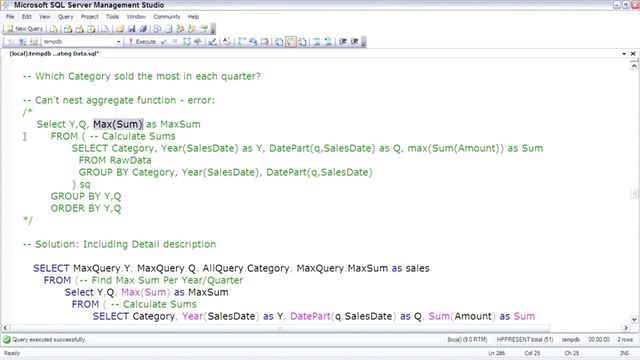This screenshot has height=360, width=640.
Task: Display the estimated execution plan
Action: pos(187,42)
